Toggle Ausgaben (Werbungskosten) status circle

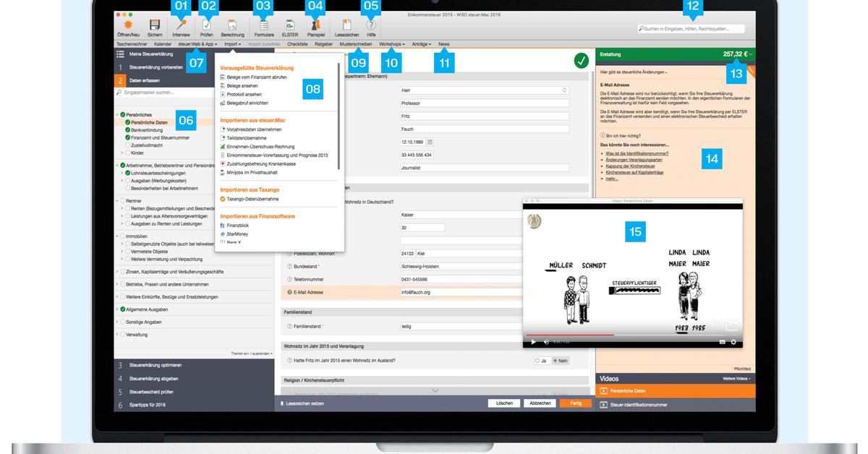[127, 180]
